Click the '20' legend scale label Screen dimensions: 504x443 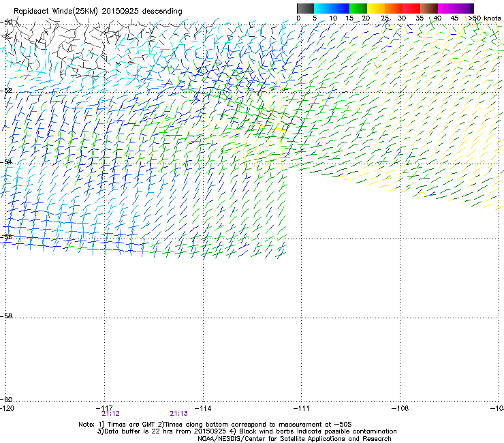[366, 18]
